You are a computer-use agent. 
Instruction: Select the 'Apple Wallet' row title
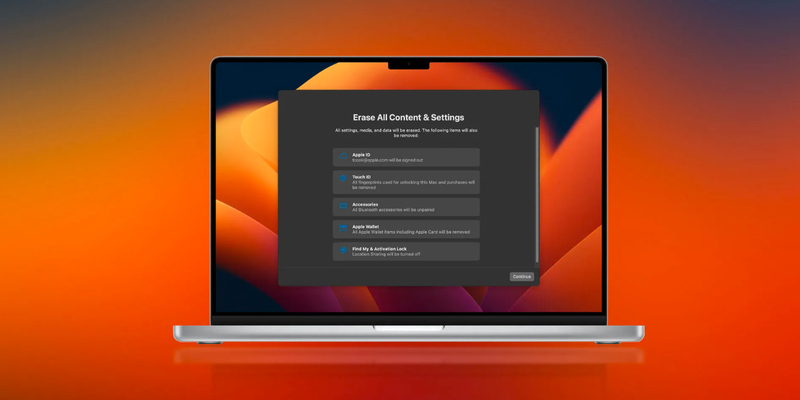[x=366, y=227]
